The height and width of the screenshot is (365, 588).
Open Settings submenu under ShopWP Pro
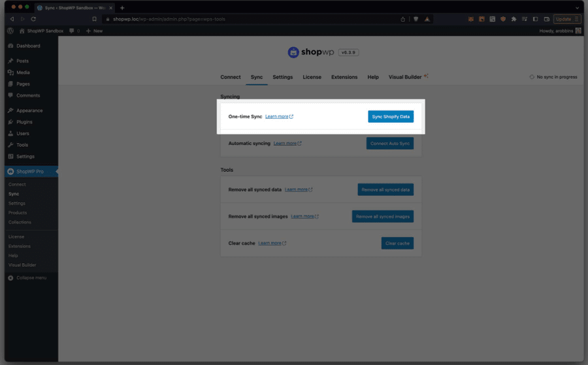[17, 203]
